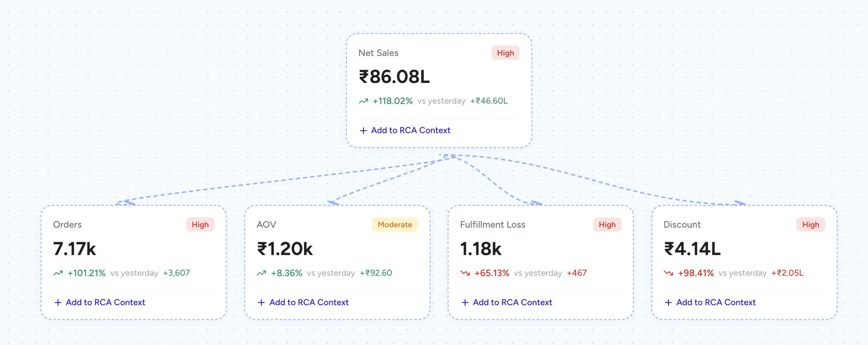Add Discount to RCA Context
Image resolution: width=868 pixels, height=345 pixels.
pos(716,302)
